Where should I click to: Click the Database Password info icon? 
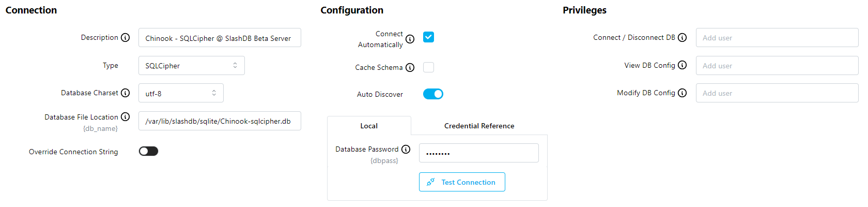pyautogui.click(x=406, y=150)
